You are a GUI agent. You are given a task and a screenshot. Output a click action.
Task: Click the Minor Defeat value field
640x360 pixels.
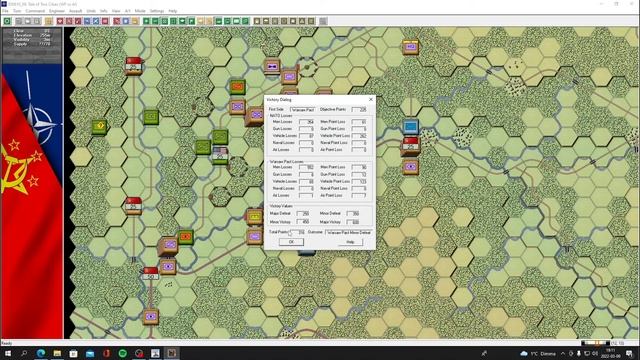(353, 213)
